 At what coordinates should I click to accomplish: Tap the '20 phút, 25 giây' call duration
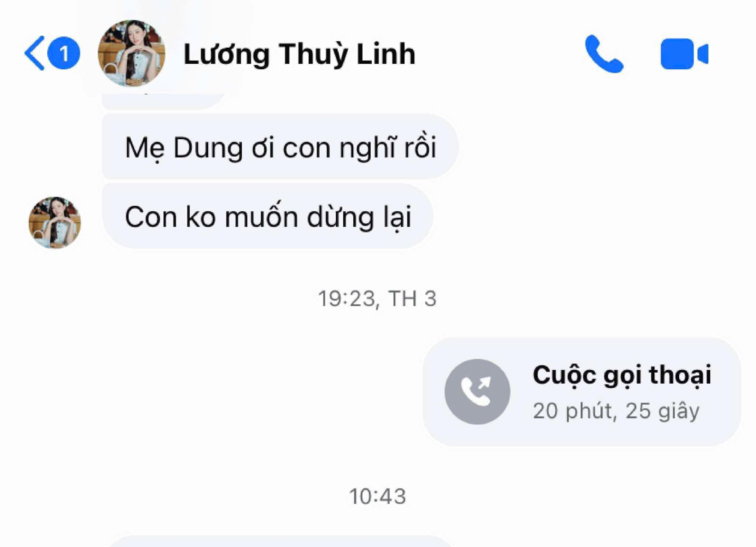(x=616, y=411)
